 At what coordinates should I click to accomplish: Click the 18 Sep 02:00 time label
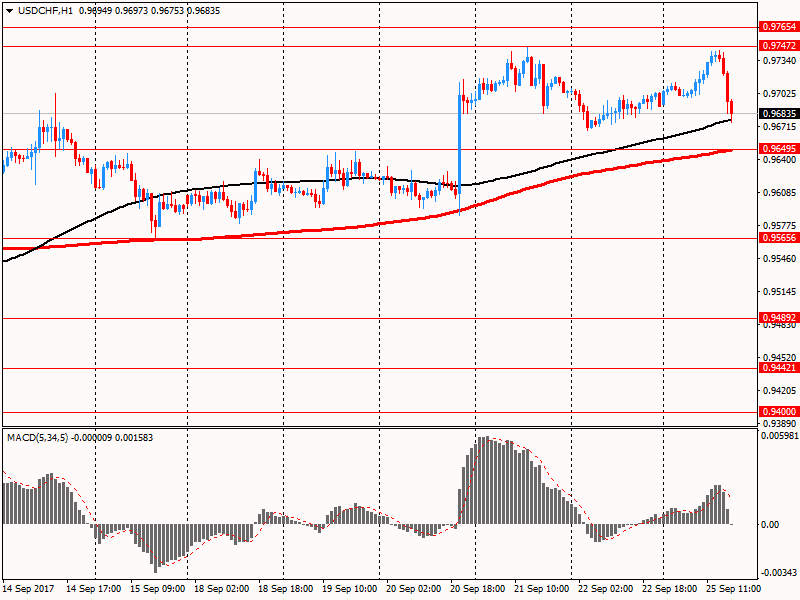(x=221, y=589)
